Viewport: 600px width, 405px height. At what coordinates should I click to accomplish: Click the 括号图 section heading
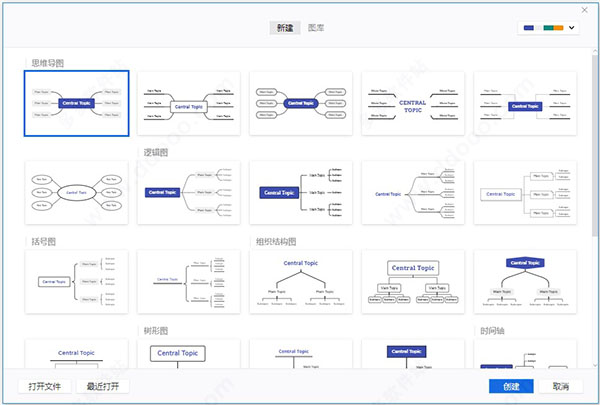tap(44, 242)
